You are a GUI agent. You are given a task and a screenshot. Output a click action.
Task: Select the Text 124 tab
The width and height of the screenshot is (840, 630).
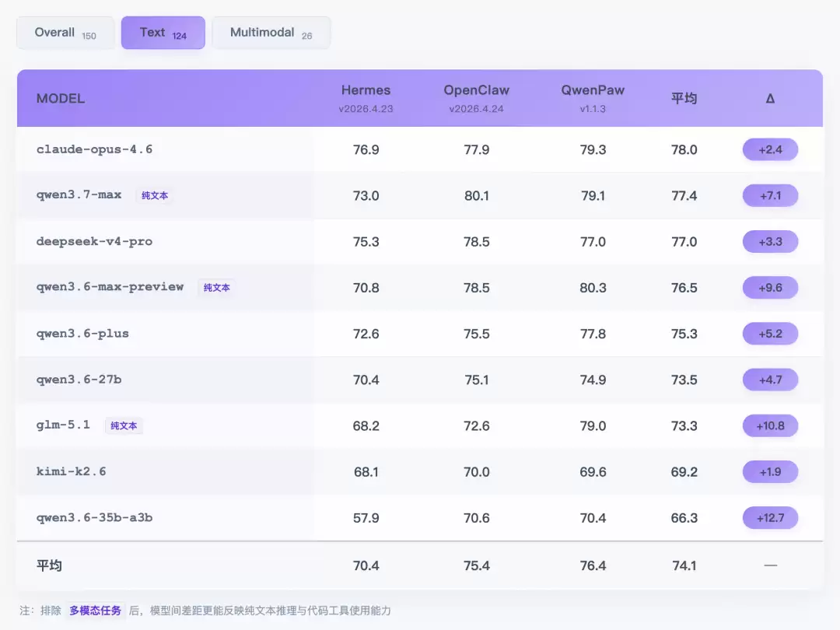pos(163,33)
